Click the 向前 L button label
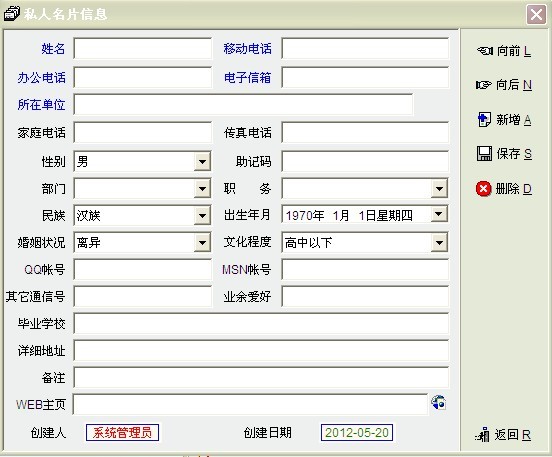The width and height of the screenshot is (552, 457). pos(514,51)
